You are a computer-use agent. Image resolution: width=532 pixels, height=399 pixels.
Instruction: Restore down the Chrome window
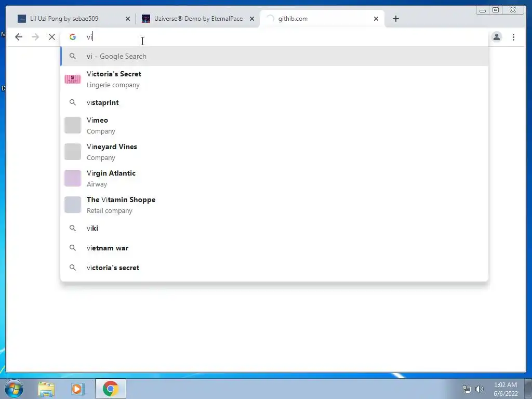click(x=496, y=10)
